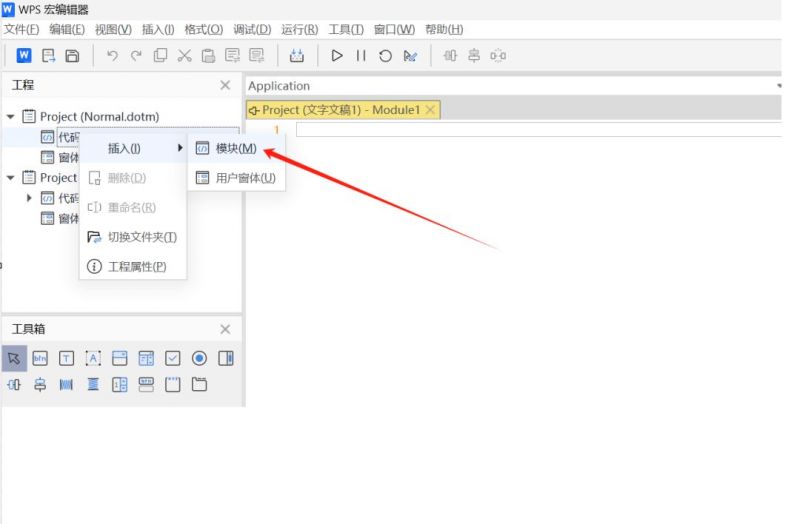Click the Cut scissors icon
The width and height of the screenshot is (800, 524).
click(x=184, y=56)
